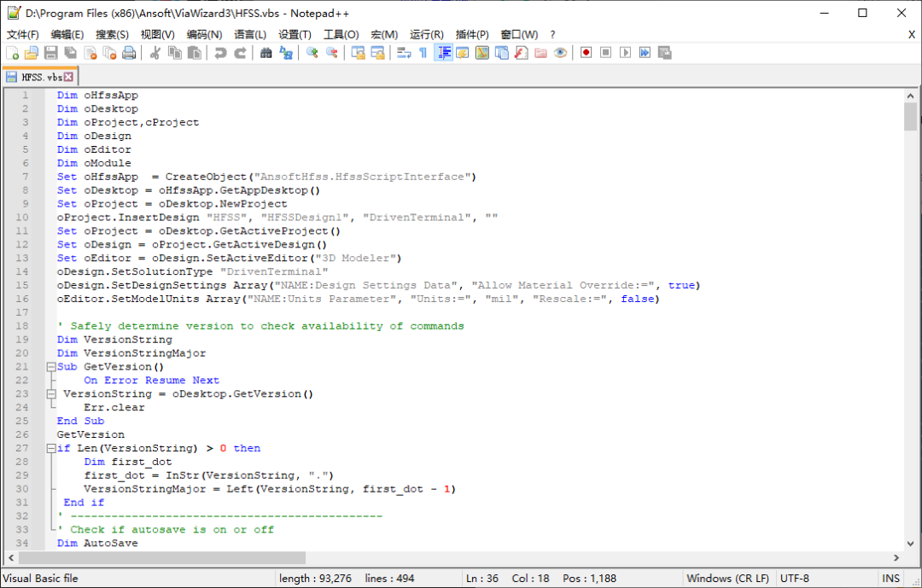This screenshot has width=922, height=588.
Task: Toggle synchronized vertical scrolling
Action: coord(358,53)
